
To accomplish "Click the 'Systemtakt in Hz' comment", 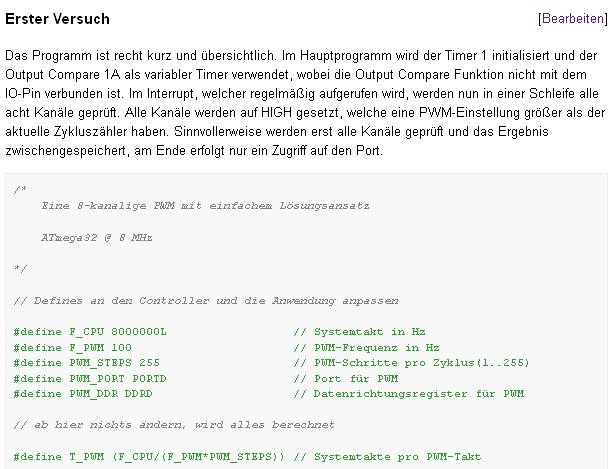I will pyautogui.click(x=359, y=332).
